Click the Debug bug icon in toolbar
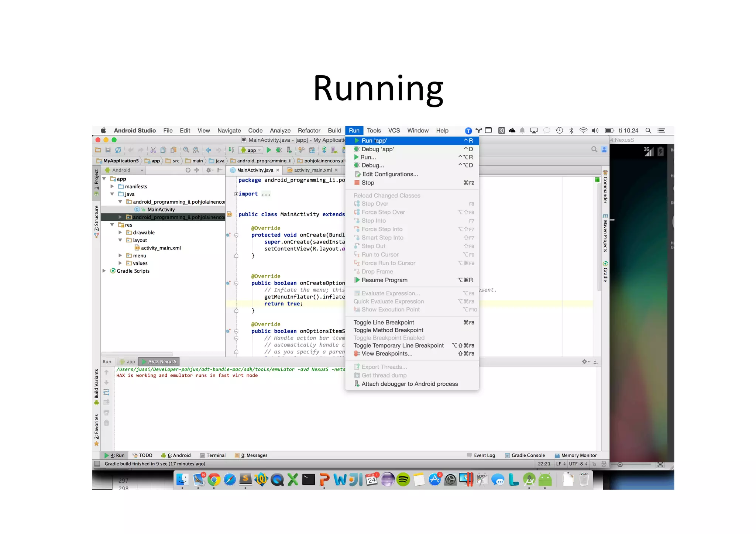The width and height of the screenshot is (756, 534). click(x=279, y=150)
